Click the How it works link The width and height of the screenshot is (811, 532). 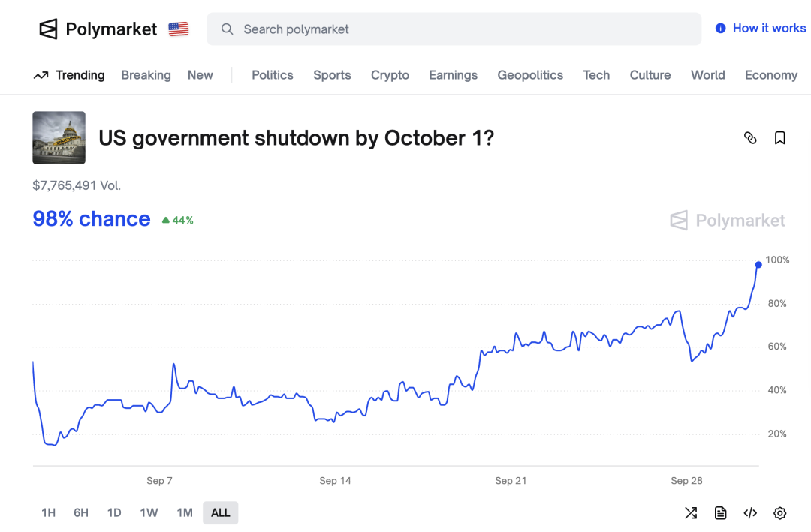769,29
